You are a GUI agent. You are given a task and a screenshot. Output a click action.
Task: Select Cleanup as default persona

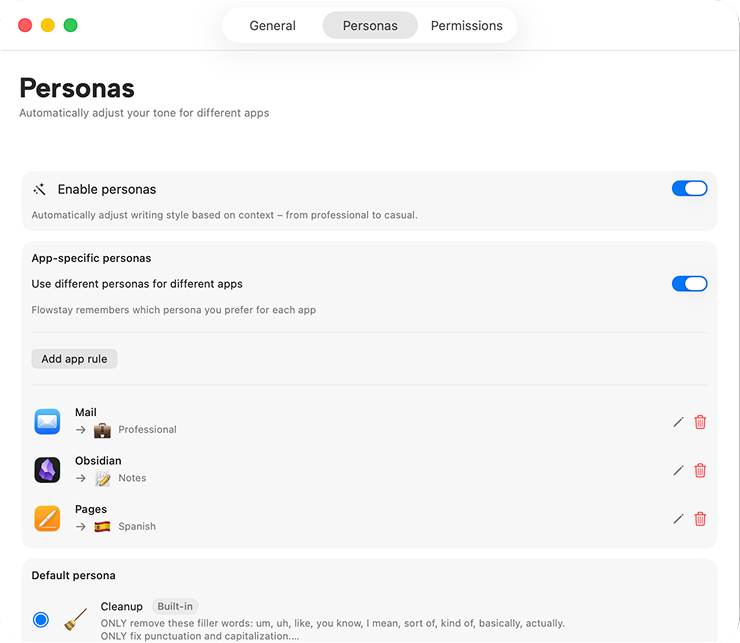[x=41, y=619]
